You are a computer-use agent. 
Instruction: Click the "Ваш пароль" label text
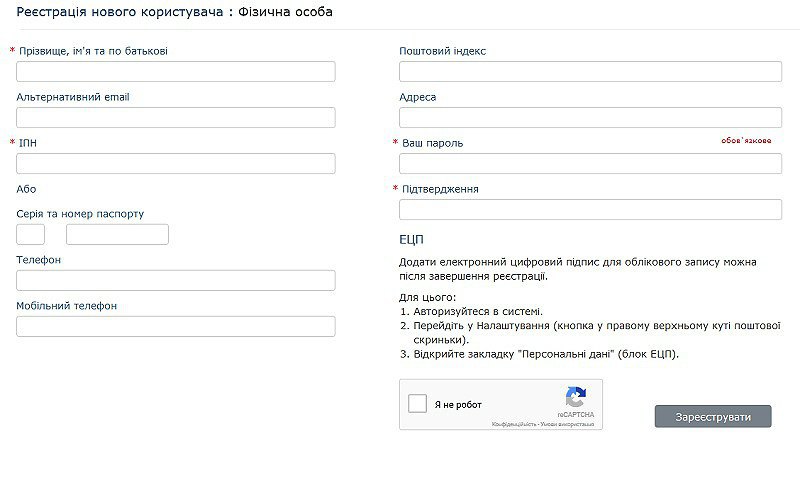click(432, 143)
